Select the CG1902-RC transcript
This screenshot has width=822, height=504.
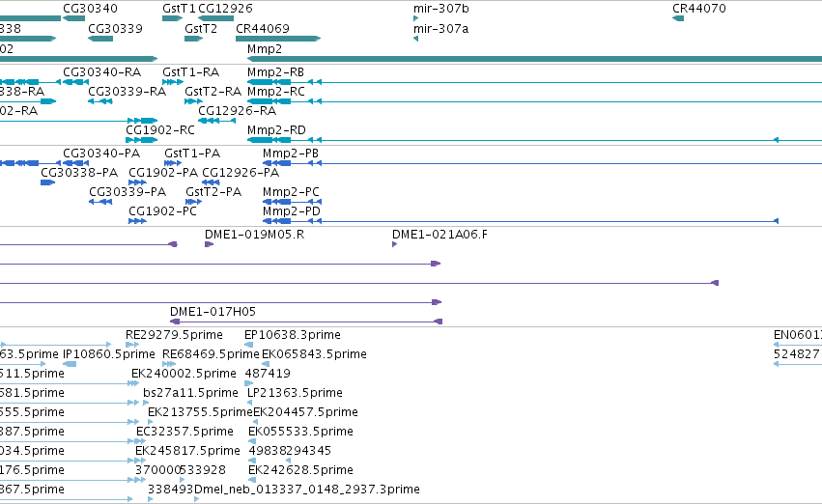click(x=142, y=140)
